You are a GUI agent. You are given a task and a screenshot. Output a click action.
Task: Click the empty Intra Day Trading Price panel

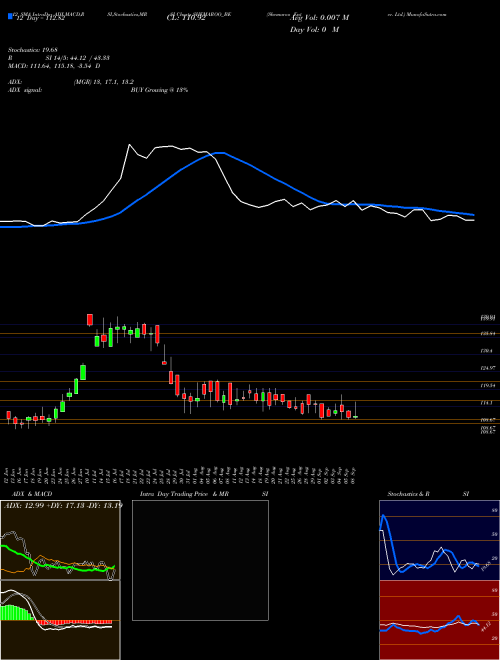[200, 560]
